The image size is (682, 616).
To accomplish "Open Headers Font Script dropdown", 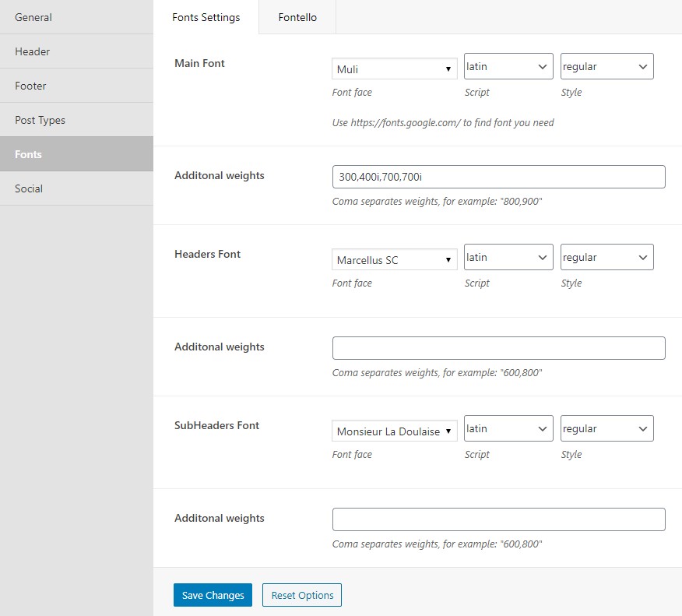I will (508, 257).
